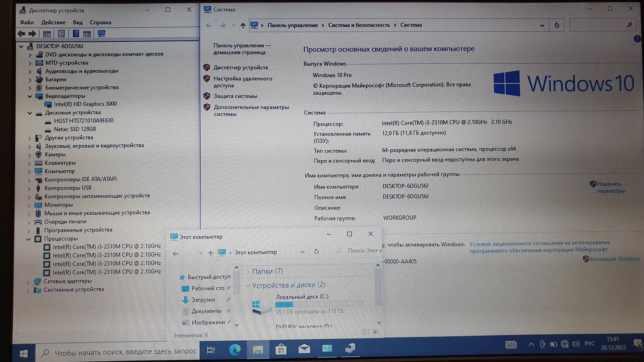Collapse the Процессоры tree node

[x=29, y=239]
